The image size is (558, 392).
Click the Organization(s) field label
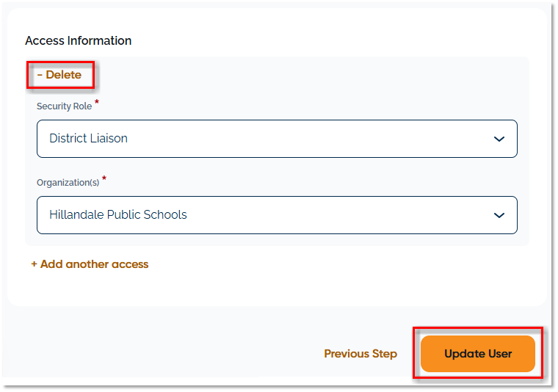coord(68,183)
